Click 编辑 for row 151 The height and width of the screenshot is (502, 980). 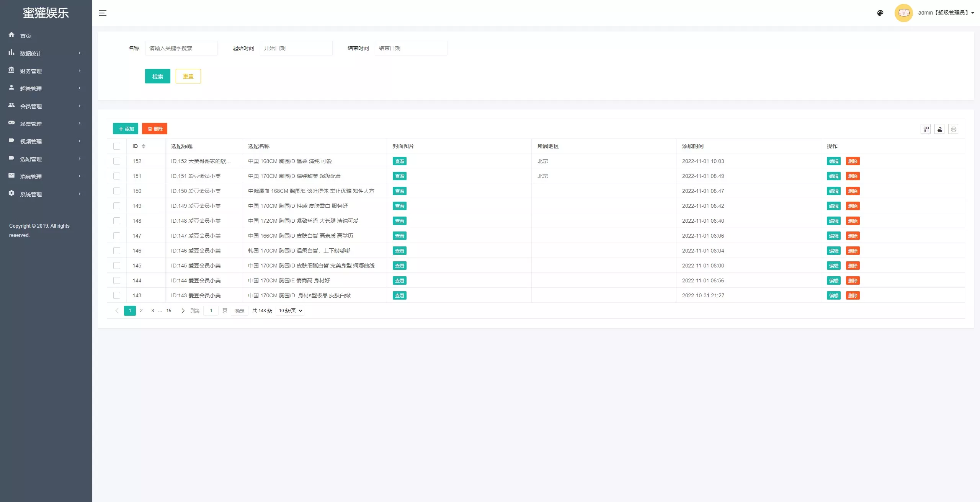[x=834, y=176]
